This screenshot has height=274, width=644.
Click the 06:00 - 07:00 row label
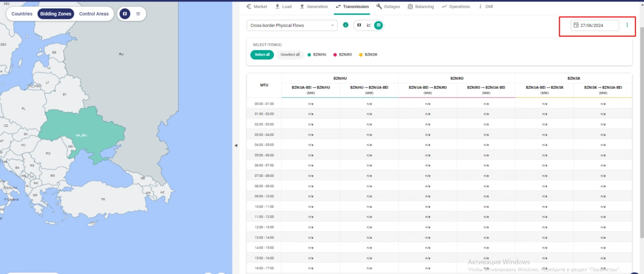tap(264, 165)
